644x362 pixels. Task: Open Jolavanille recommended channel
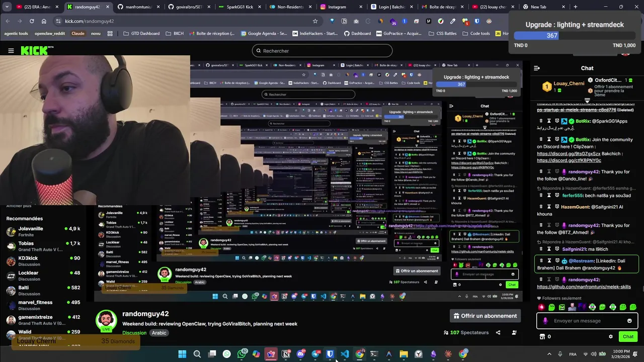click(43, 231)
